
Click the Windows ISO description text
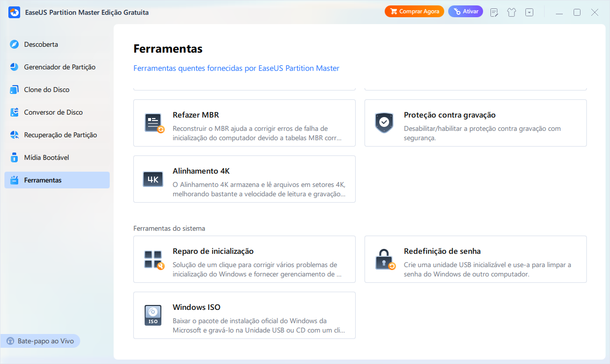tap(259, 326)
